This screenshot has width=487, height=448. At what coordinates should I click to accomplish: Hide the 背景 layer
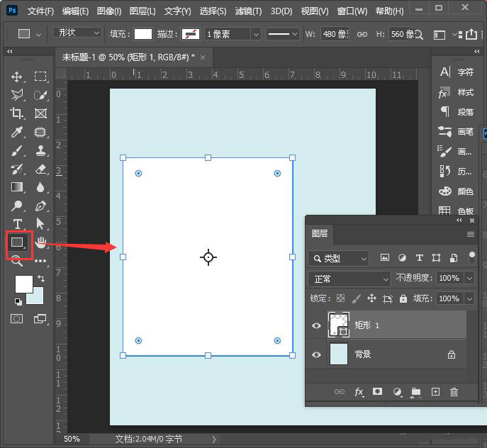[316, 354]
